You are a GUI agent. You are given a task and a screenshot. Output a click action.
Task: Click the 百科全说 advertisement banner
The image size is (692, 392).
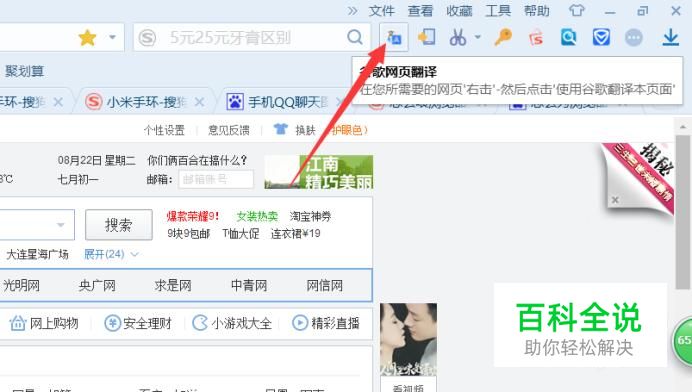point(580,324)
